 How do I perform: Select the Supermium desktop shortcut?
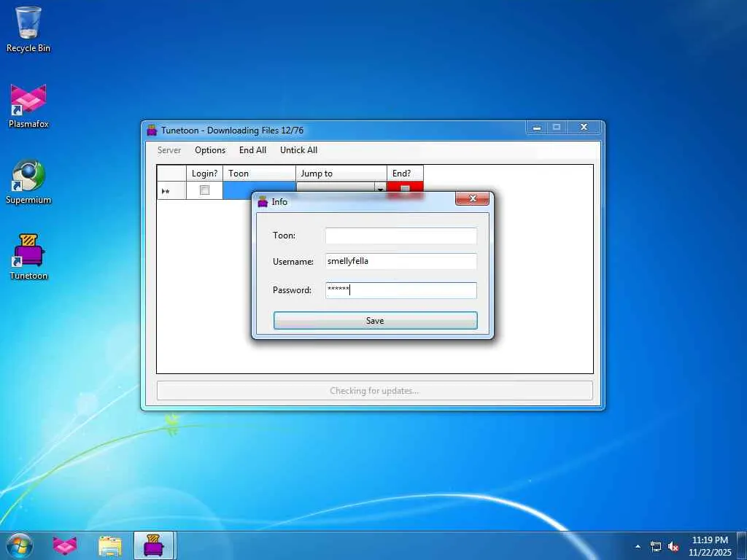pyautogui.click(x=28, y=182)
